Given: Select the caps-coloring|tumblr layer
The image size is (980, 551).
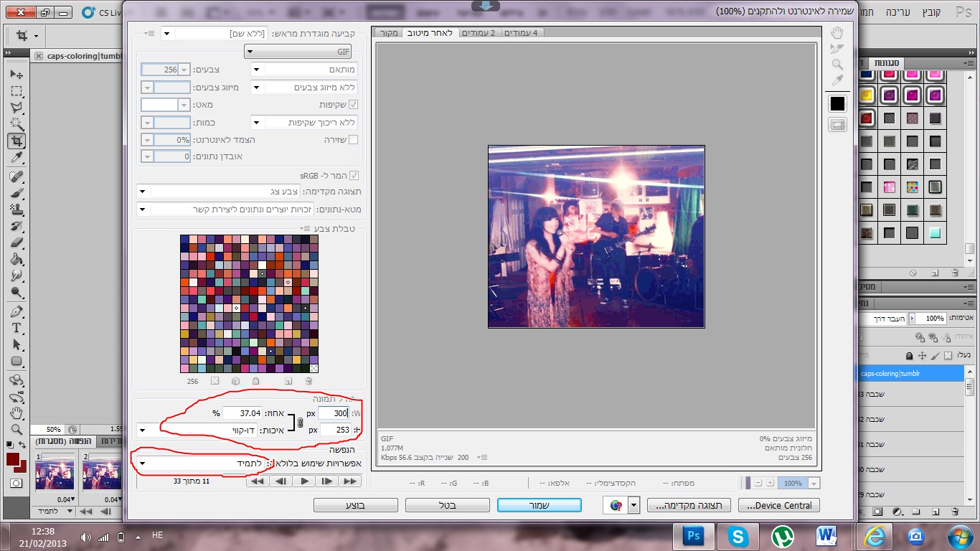Looking at the screenshot, I should point(911,374).
